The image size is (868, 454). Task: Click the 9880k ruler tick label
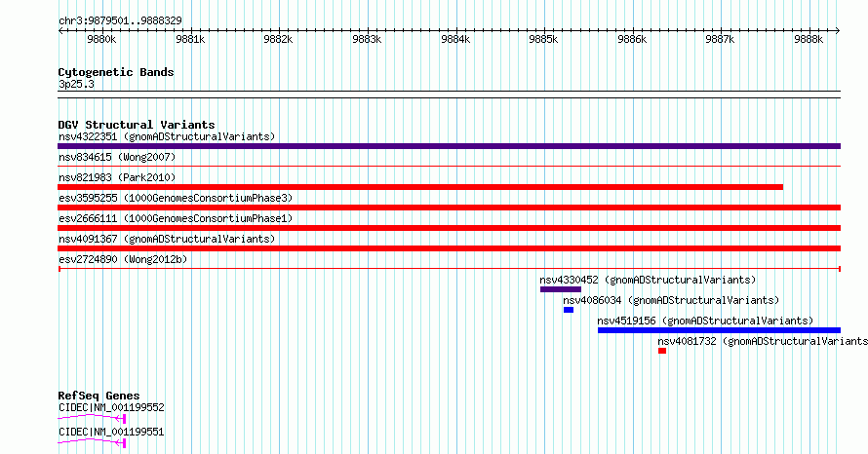pyautogui.click(x=101, y=39)
